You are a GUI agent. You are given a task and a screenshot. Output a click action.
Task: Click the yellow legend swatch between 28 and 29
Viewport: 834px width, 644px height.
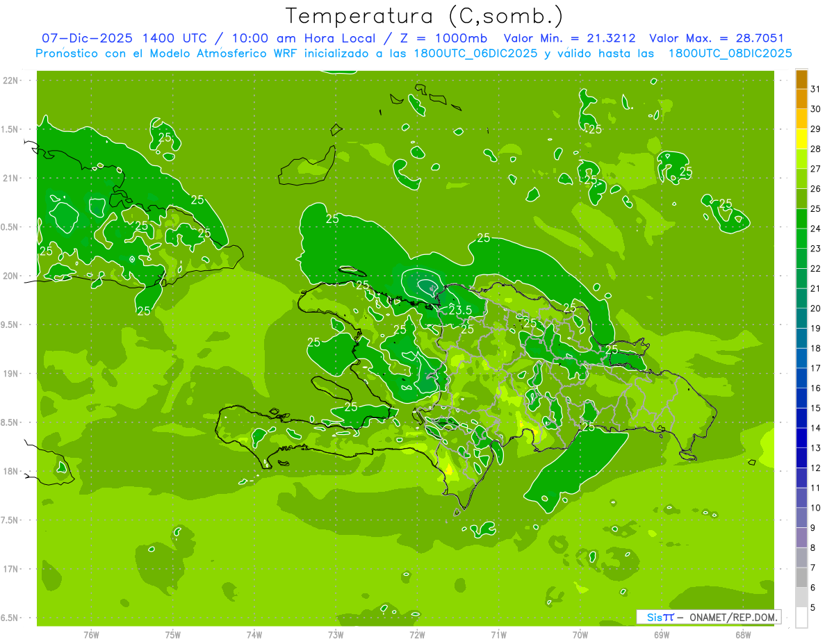coord(801,139)
